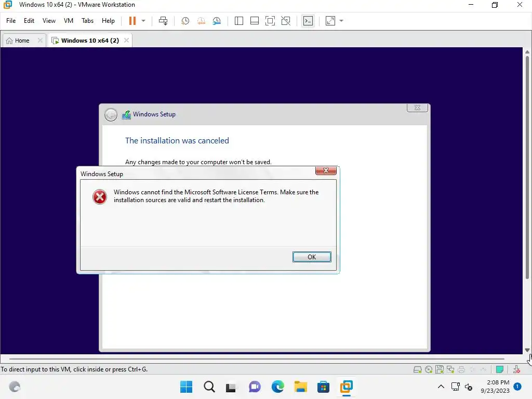Click the hard disk device status icon
This screenshot has height=399, width=532.
(418, 369)
